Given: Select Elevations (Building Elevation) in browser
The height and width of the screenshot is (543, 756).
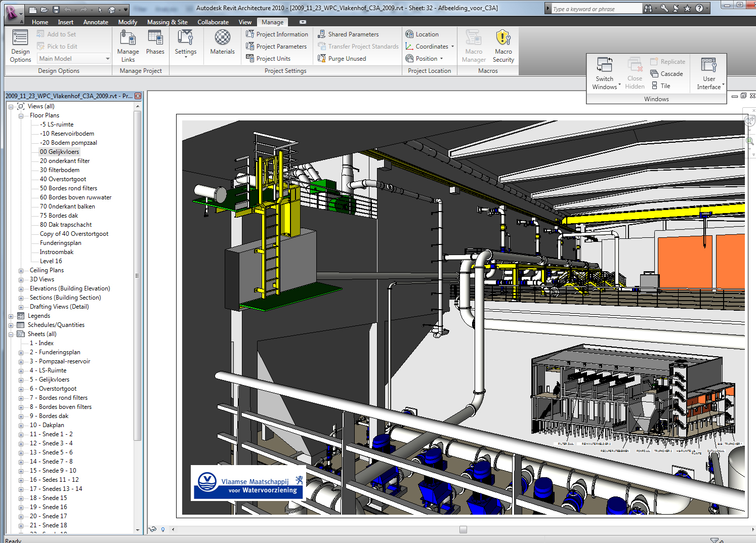Looking at the screenshot, I should pyautogui.click(x=70, y=288).
